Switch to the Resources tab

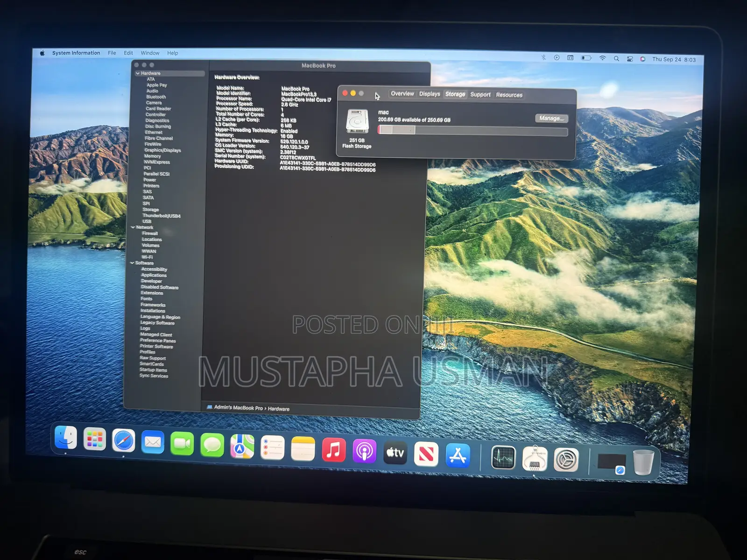pyautogui.click(x=509, y=95)
